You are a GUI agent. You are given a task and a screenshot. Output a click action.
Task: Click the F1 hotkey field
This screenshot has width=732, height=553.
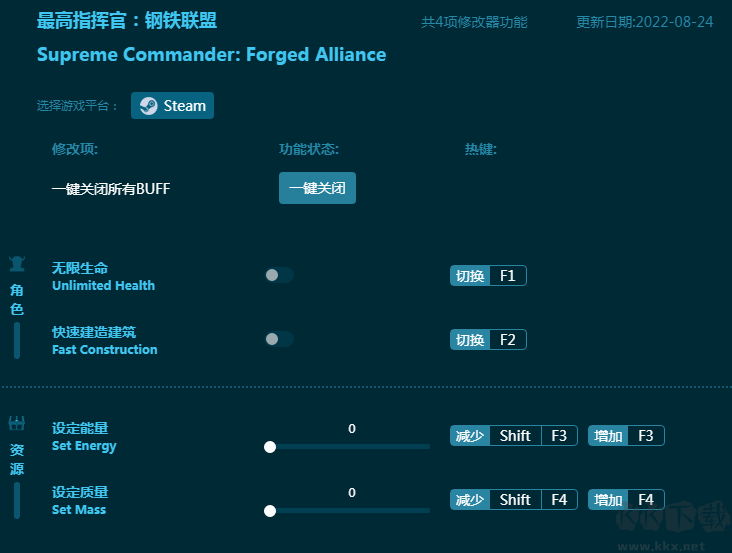(507, 276)
